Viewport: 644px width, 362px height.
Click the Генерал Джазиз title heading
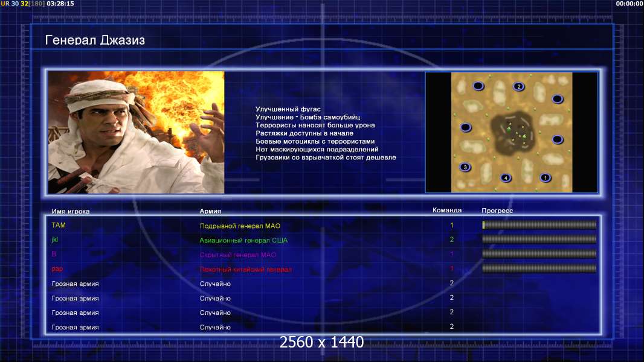coord(95,40)
